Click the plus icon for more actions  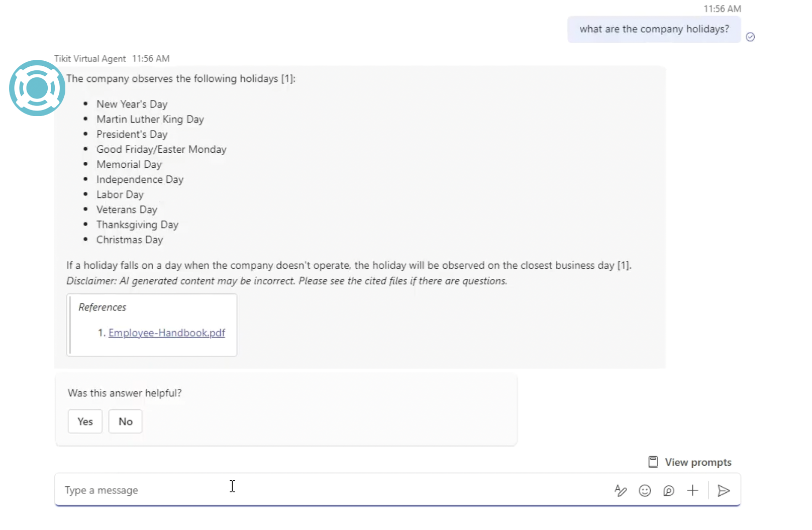point(692,490)
